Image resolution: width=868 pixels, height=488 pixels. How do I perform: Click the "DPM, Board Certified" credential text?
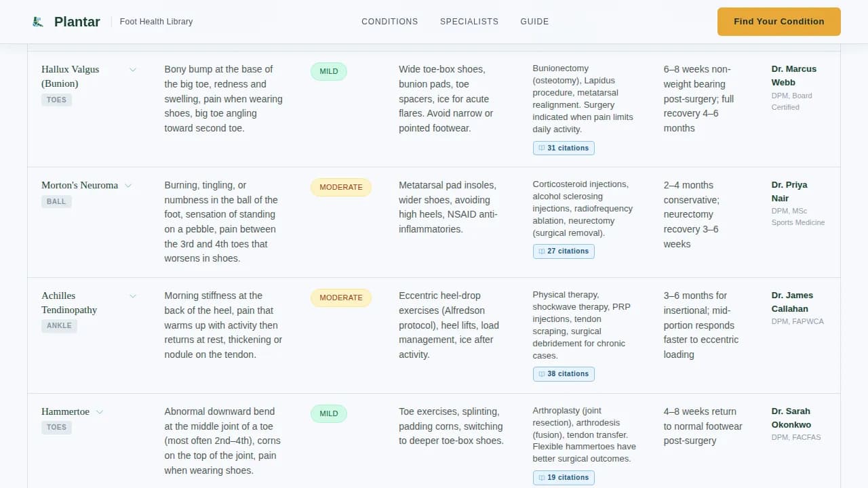pos(792,102)
